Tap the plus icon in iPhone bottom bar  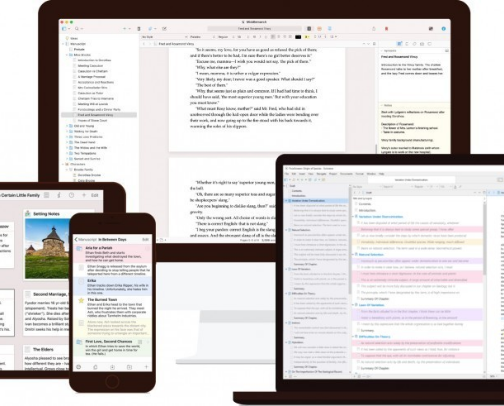(146, 367)
